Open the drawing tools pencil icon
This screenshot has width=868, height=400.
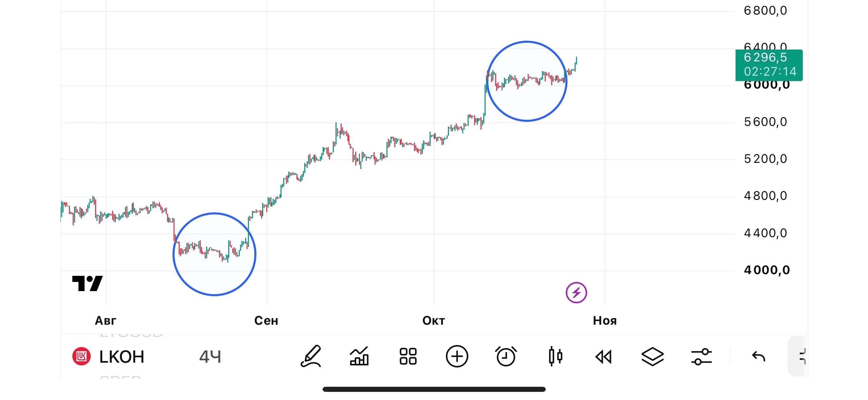tap(311, 356)
